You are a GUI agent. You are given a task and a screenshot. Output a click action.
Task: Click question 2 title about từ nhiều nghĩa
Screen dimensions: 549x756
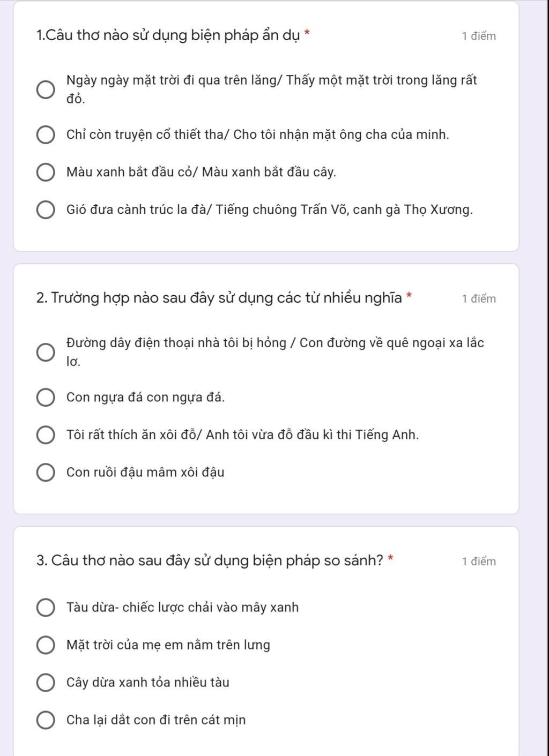[x=219, y=298]
